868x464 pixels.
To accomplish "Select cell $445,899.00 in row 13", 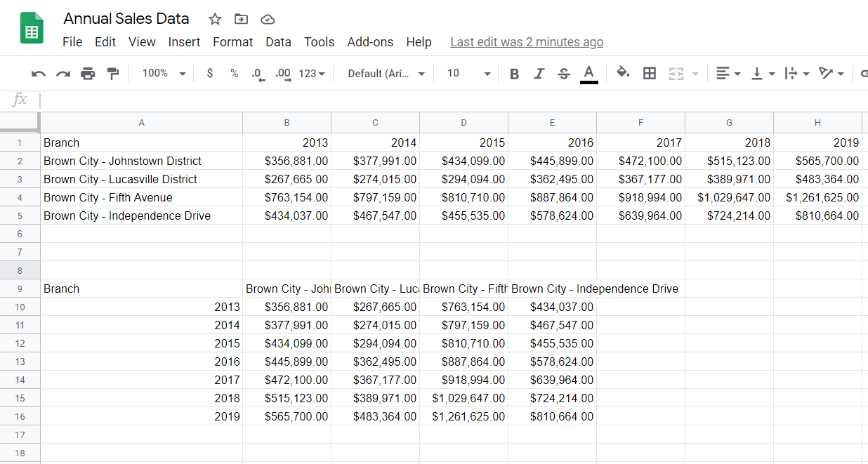I will 287,362.
